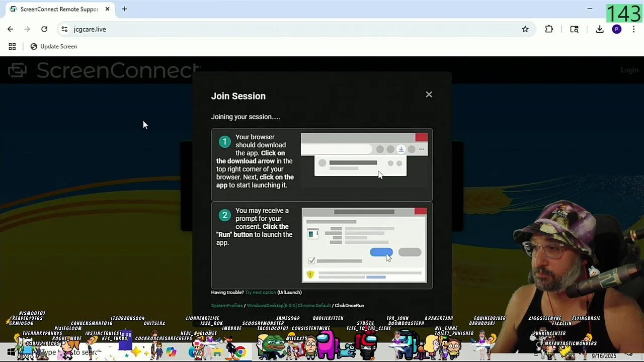The width and height of the screenshot is (644, 362).
Task: Open the Update Screen bookmark
Action: click(x=54, y=46)
